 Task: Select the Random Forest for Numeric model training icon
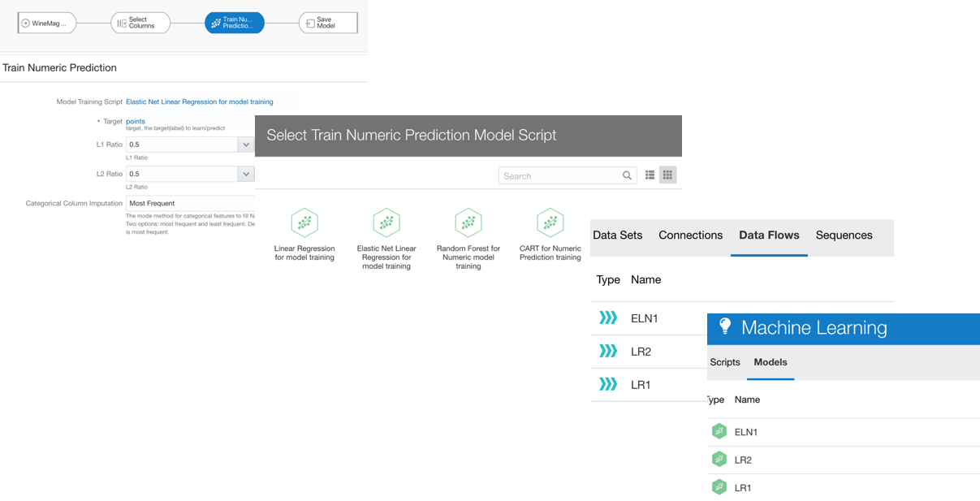point(468,221)
